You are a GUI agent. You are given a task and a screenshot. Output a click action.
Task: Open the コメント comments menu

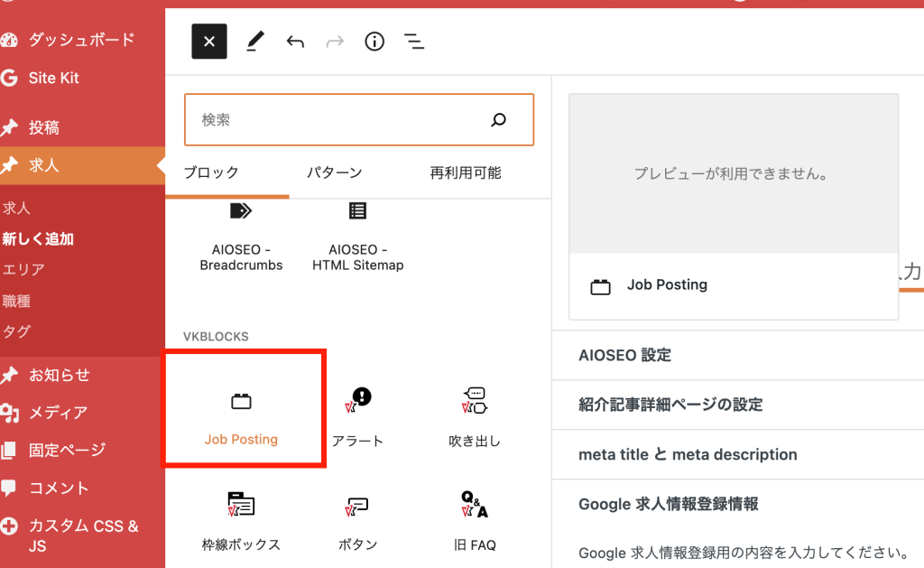click(x=59, y=488)
